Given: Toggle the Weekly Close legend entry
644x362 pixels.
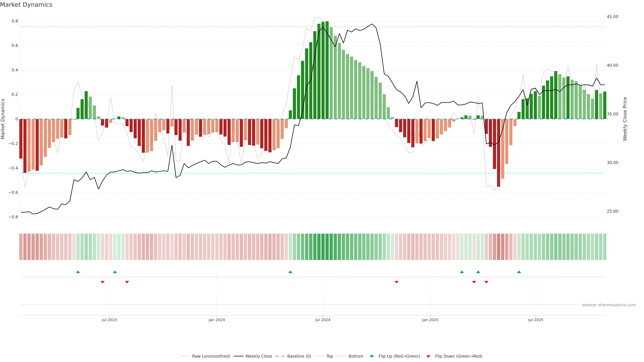Looking at the screenshot, I should coord(258,356).
